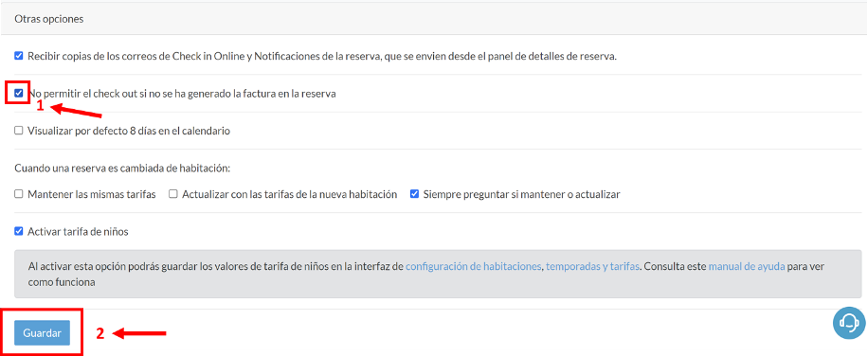
Task: Disable 'Activar tarifa de niños' checkbox
Action: tap(19, 231)
